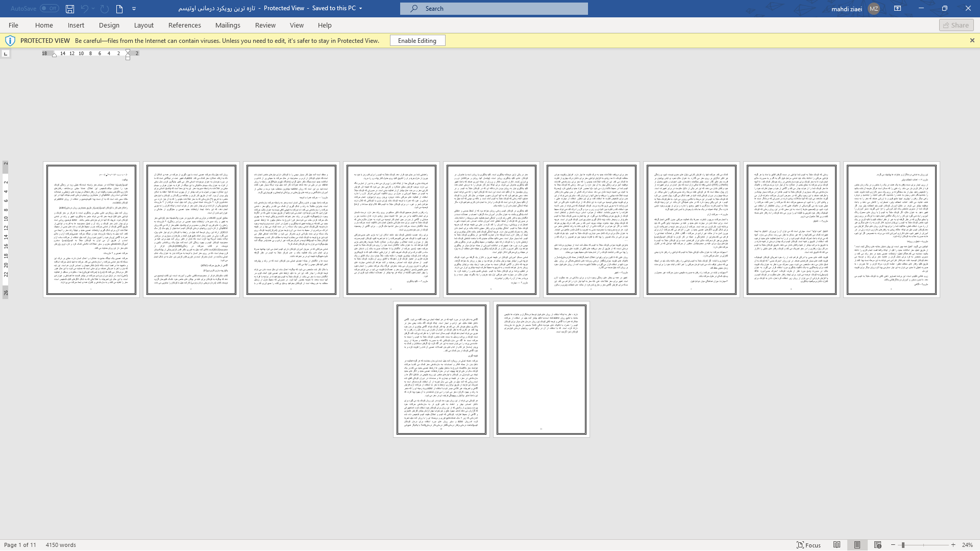Click the Save icon in the toolbar
The height and width of the screenshot is (551, 980).
(x=69, y=9)
